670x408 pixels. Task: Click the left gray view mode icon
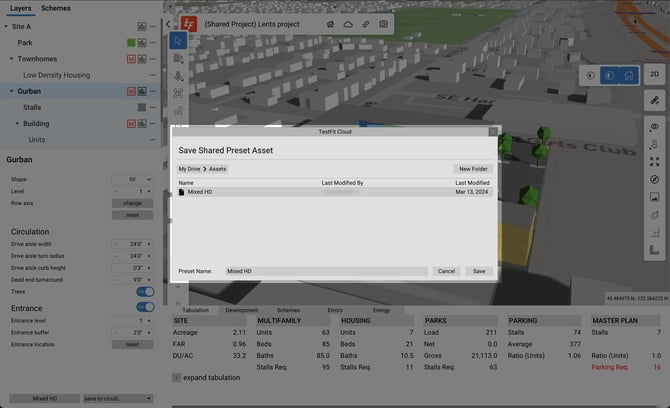pos(590,76)
